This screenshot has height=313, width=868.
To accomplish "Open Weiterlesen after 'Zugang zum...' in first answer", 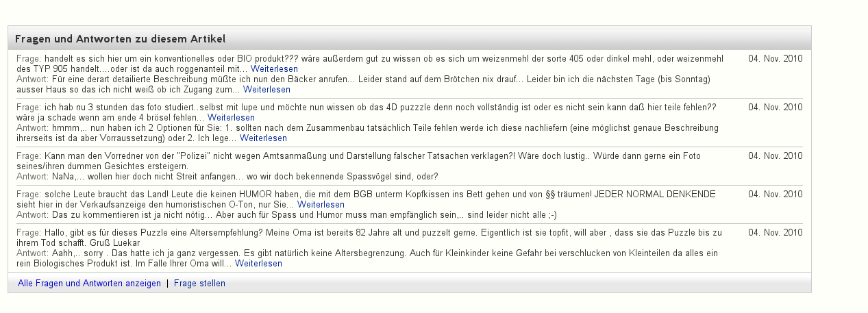I will coord(266,90).
